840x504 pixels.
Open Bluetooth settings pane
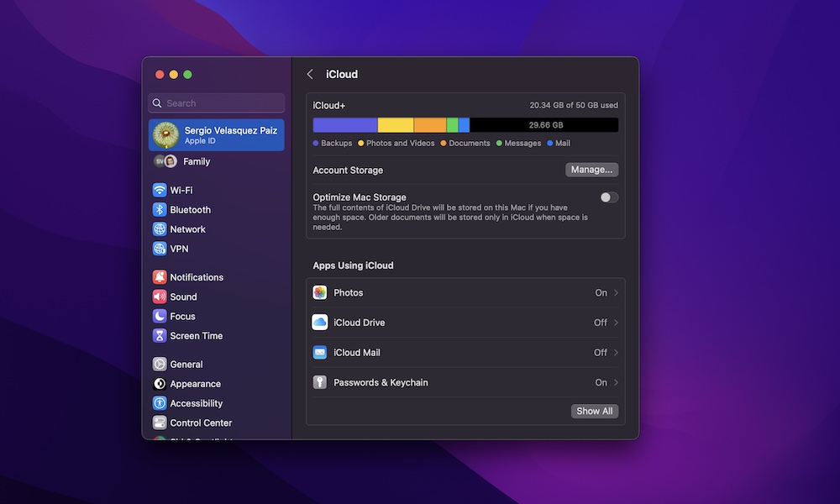point(217,209)
